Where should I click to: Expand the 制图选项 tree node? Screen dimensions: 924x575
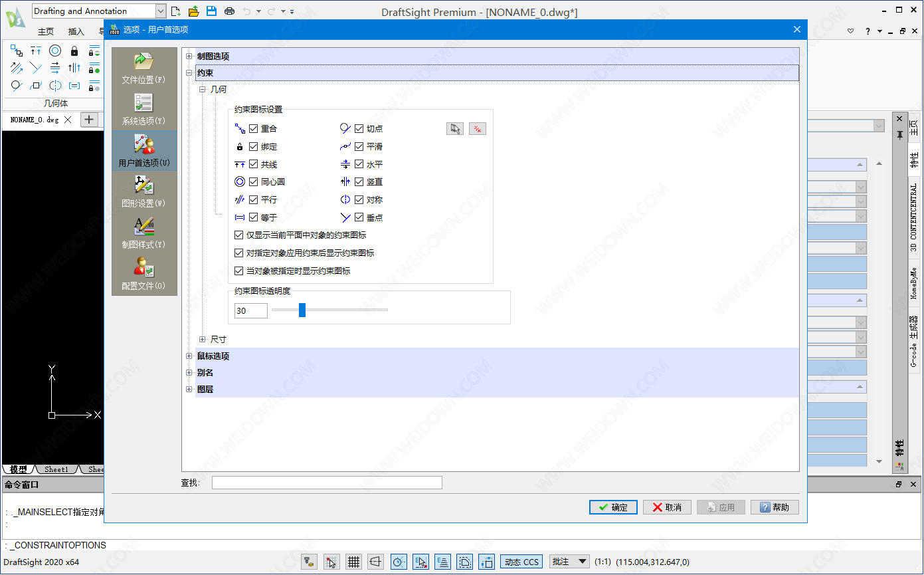pos(189,57)
